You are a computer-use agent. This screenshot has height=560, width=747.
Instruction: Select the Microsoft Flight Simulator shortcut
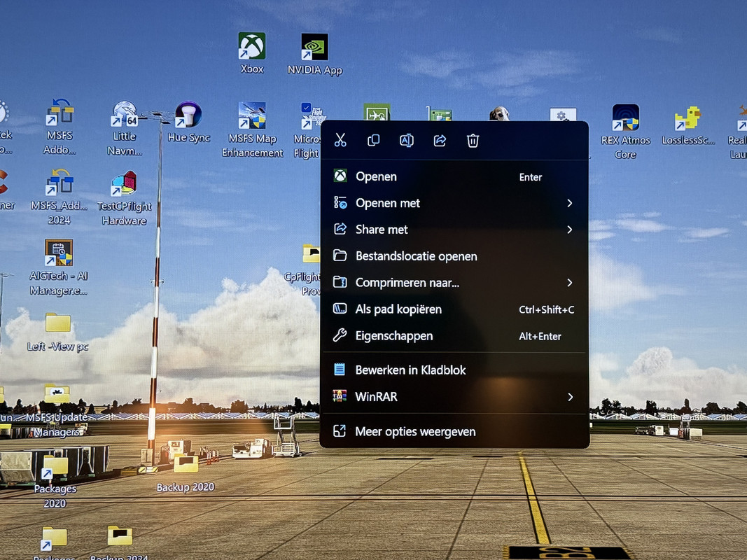tap(308, 130)
